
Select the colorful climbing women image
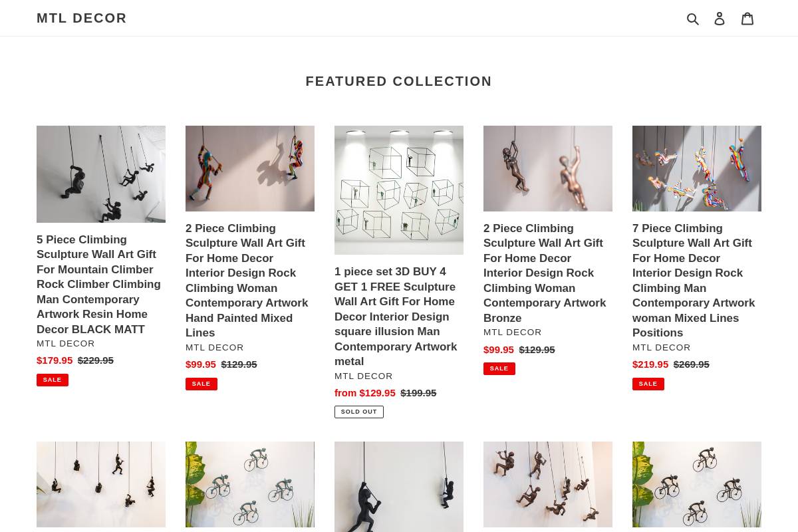coord(250,168)
